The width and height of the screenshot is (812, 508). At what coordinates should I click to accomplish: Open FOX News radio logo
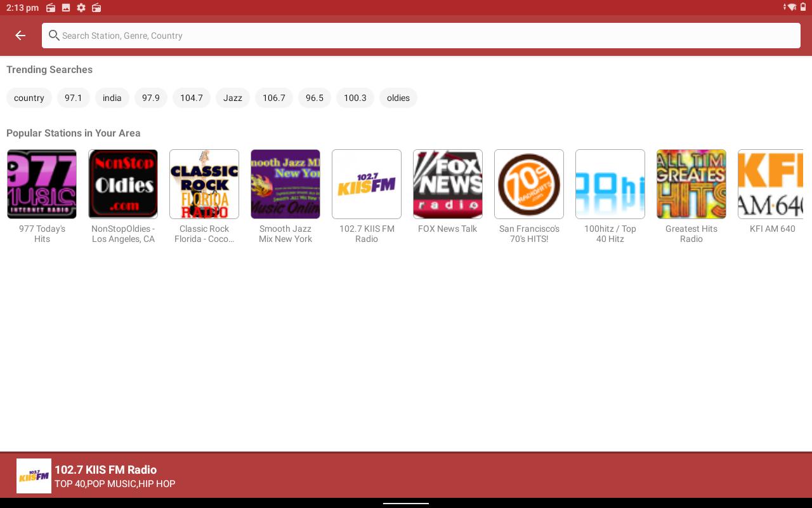tap(448, 184)
